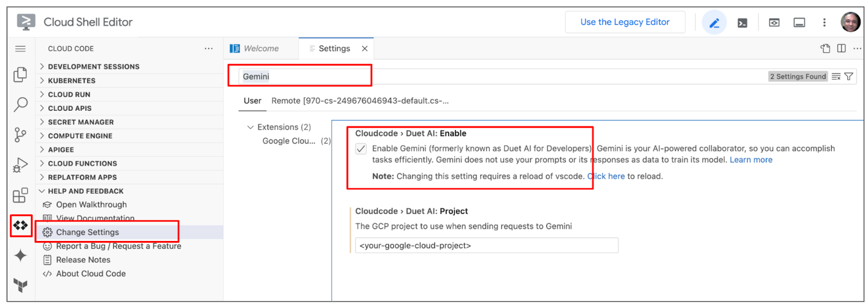This screenshot has height=305, width=868.
Task: Open Source Control in activity bar
Action: coord(20,135)
